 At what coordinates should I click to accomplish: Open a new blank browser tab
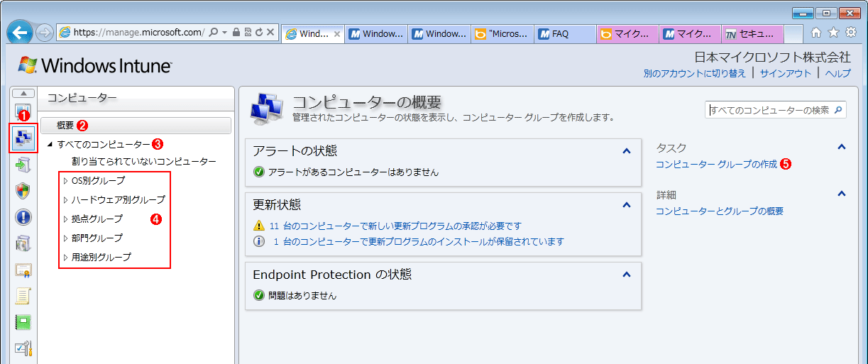click(x=793, y=33)
